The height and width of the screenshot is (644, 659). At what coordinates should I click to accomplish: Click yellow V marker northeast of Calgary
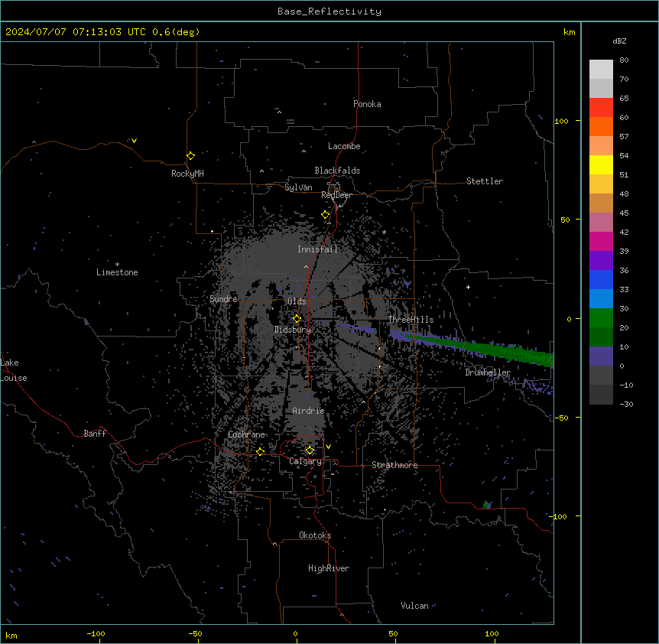(328, 447)
